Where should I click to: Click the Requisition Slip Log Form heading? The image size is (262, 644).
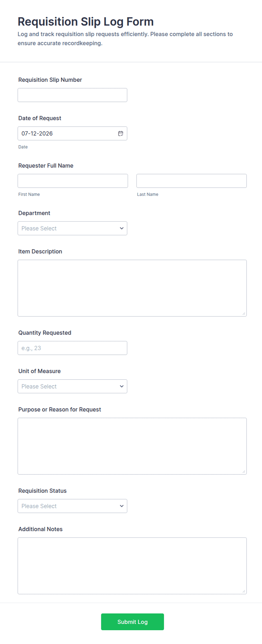click(x=86, y=22)
